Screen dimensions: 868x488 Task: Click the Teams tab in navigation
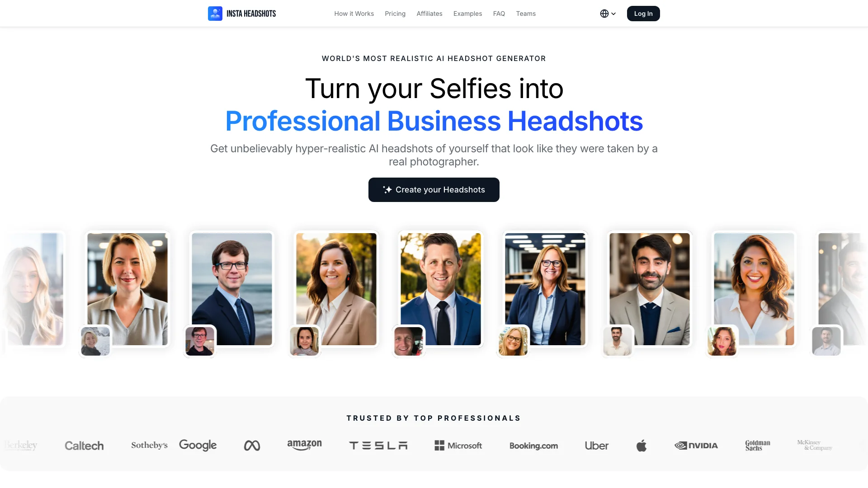[x=526, y=13]
